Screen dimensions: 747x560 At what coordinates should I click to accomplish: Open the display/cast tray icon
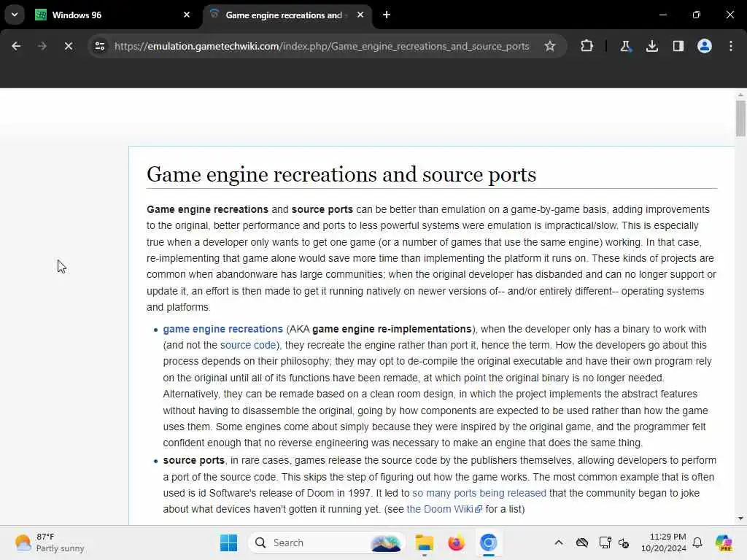pos(605,542)
